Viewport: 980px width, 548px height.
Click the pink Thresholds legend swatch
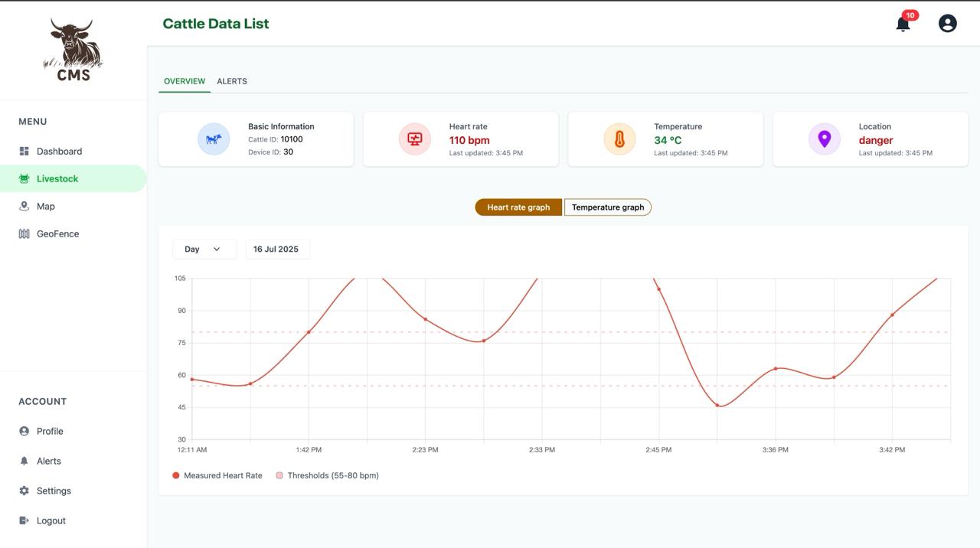pos(279,476)
